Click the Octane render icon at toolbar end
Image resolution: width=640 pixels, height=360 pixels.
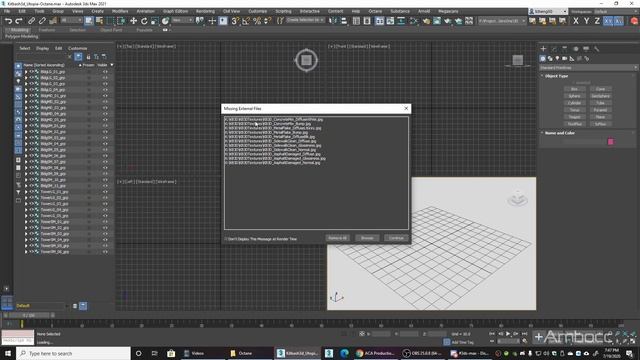click(x=634, y=21)
